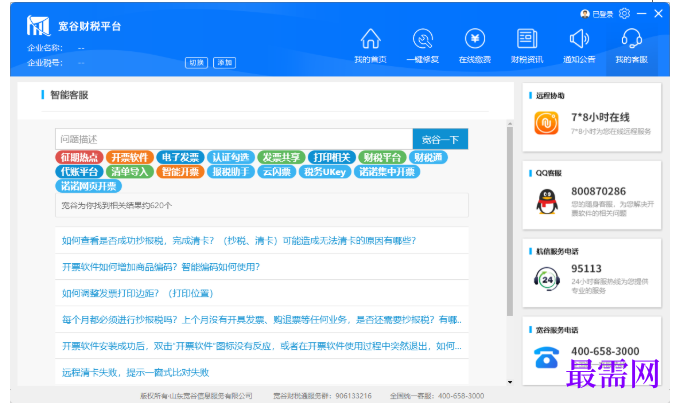The image size is (678, 405).
Task: Open question 开票软件安装成功后双击没有反应
Action: coord(262,346)
